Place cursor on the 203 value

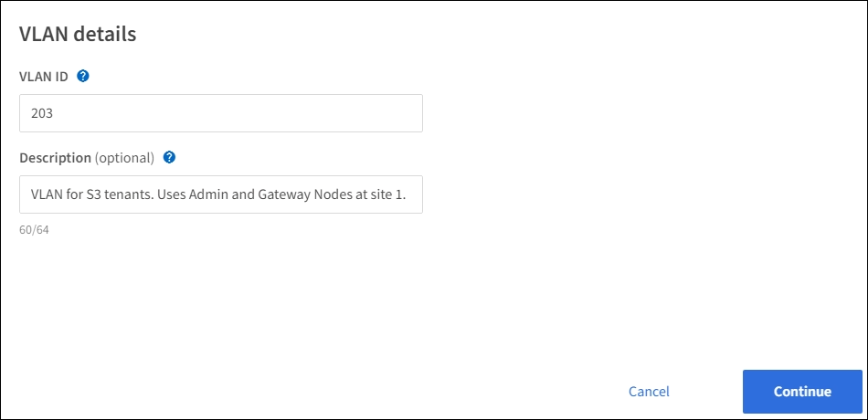click(42, 114)
